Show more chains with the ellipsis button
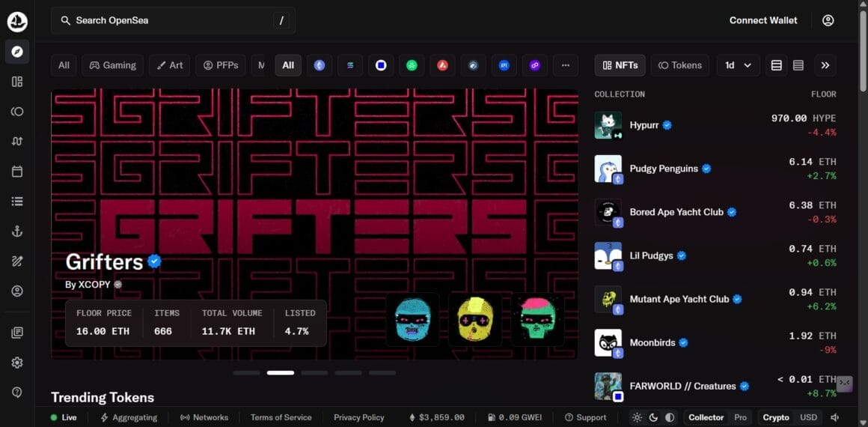Screen dimensions: 868x427 coord(565,65)
